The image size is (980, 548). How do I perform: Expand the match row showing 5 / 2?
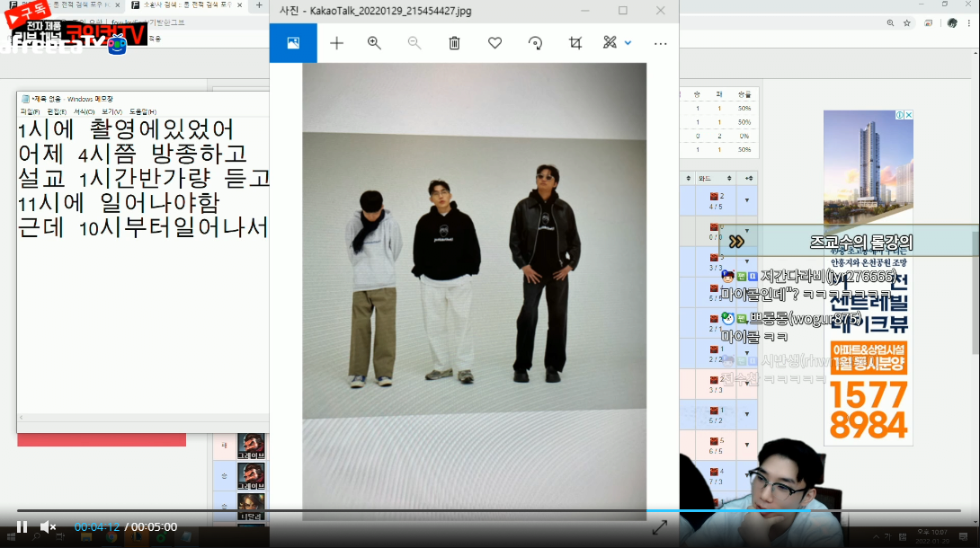coord(747,414)
